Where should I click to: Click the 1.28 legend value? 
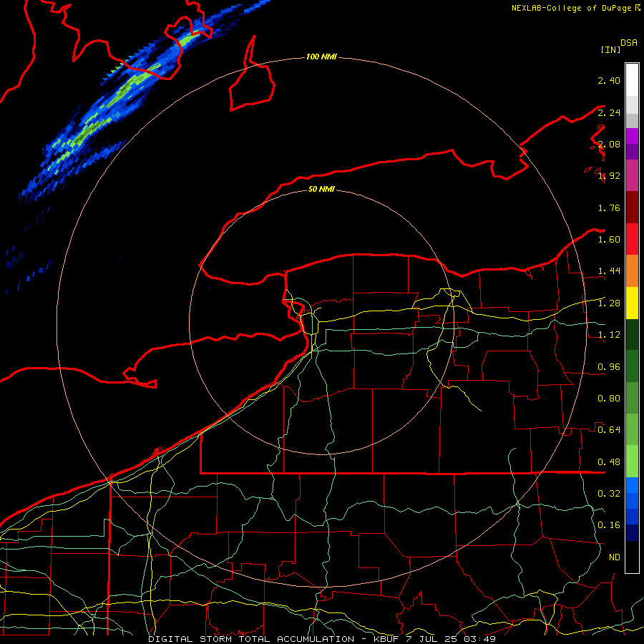pos(609,303)
